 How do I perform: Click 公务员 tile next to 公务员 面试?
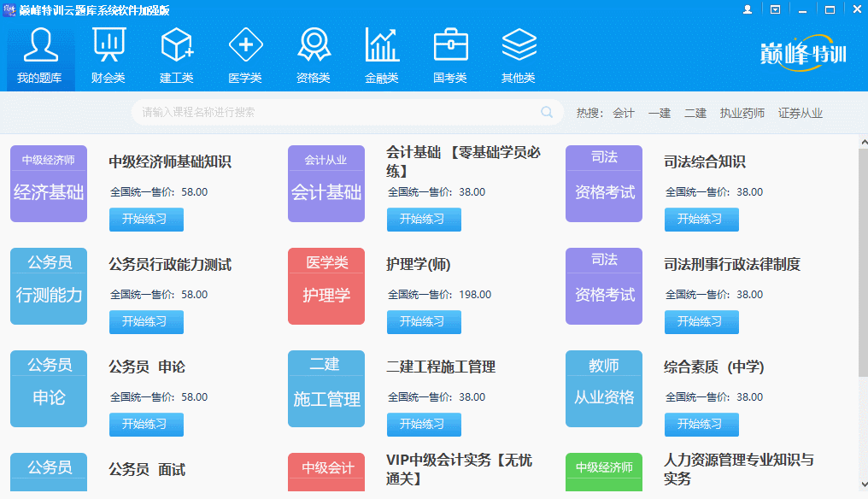pos(49,473)
